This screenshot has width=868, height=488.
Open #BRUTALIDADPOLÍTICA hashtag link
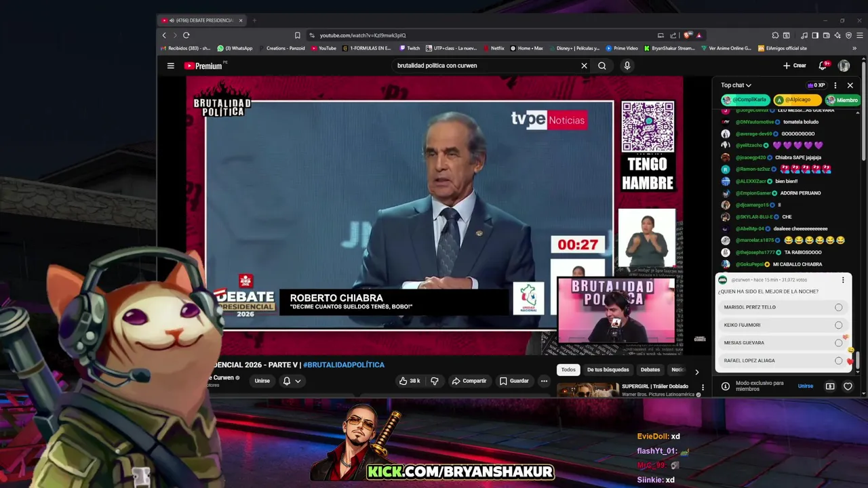(x=344, y=365)
